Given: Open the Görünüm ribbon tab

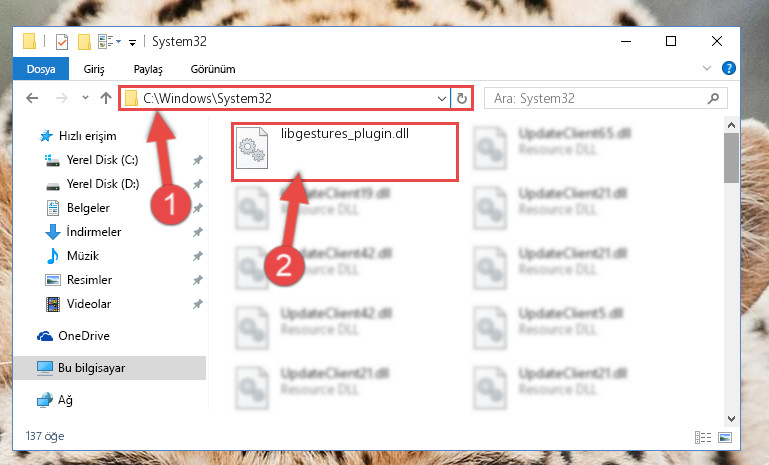Looking at the screenshot, I should click(213, 69).
